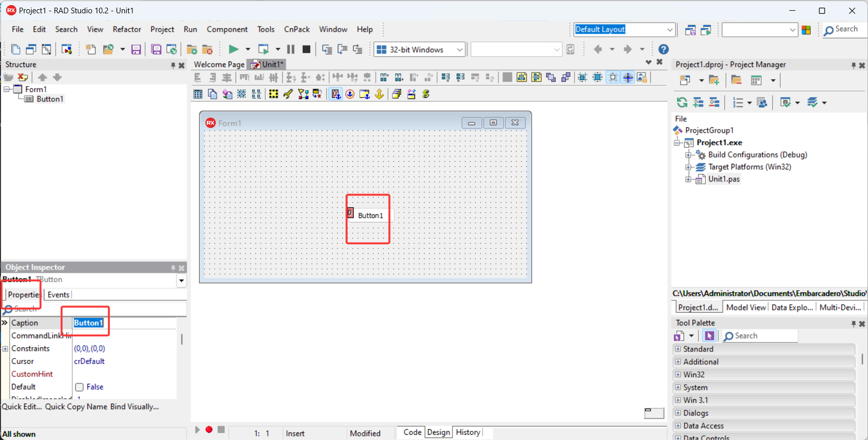Viewport: 868px width, 440px height.
Task: Toggle the highlighted designer guidelines crosshair button
Action: (x=628, y=77)
